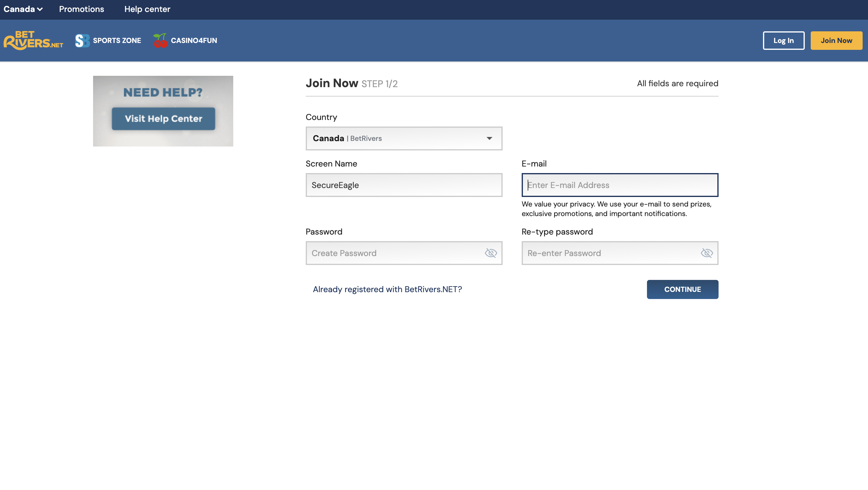868x490 pixels.
Task: Click the Visit Help Center button
Action: click(x=163, y=119)
